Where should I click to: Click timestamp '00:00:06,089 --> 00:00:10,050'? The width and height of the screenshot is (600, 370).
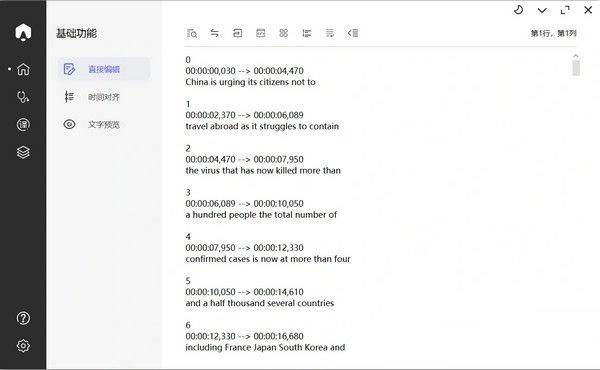click(x=245, y=204)
